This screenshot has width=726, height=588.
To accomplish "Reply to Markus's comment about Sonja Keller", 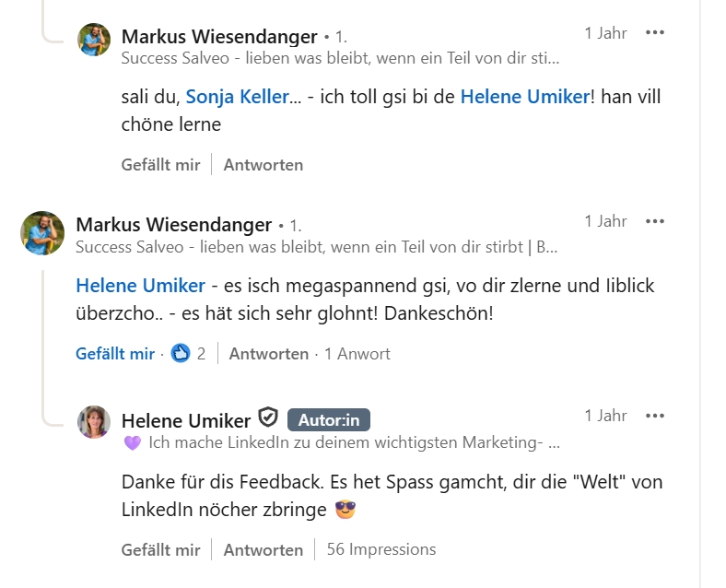I will pyautogui.click(x=263, y=165).
